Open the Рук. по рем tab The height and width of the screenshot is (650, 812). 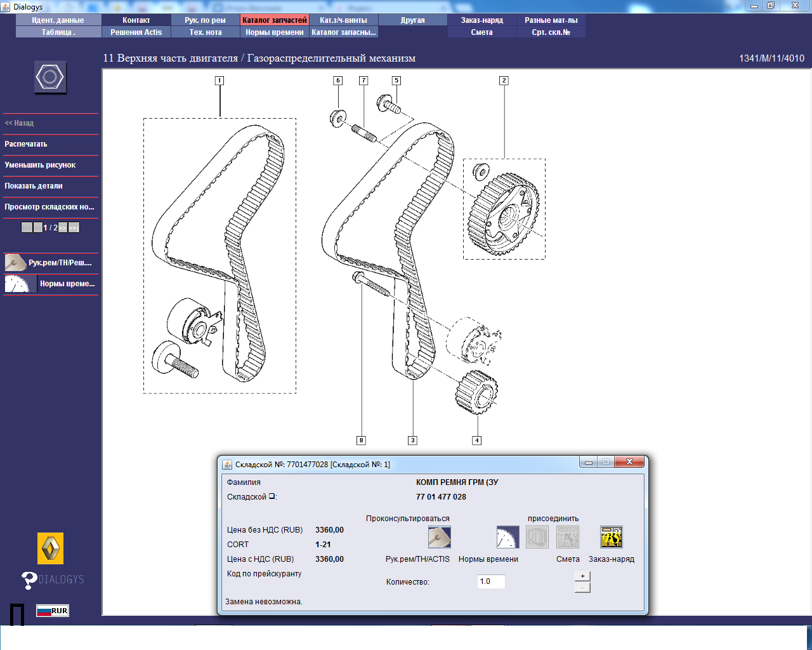206,20
